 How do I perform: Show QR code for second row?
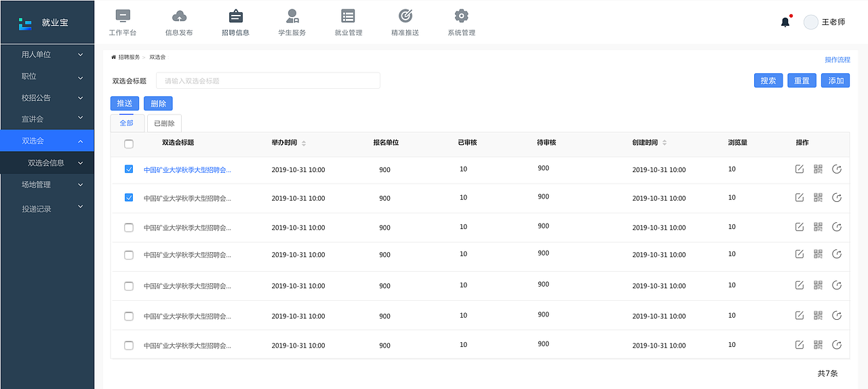click(x=818, y=197)
